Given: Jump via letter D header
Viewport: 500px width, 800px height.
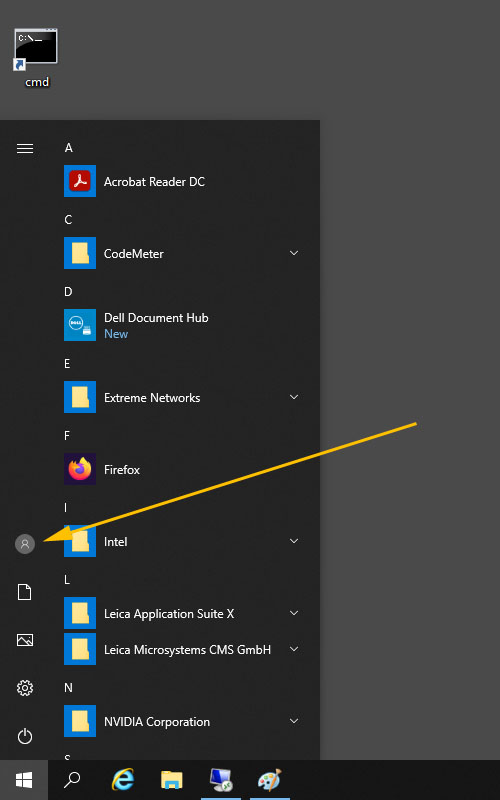Looking at the screenshot, I should click(x=68, y=292).
